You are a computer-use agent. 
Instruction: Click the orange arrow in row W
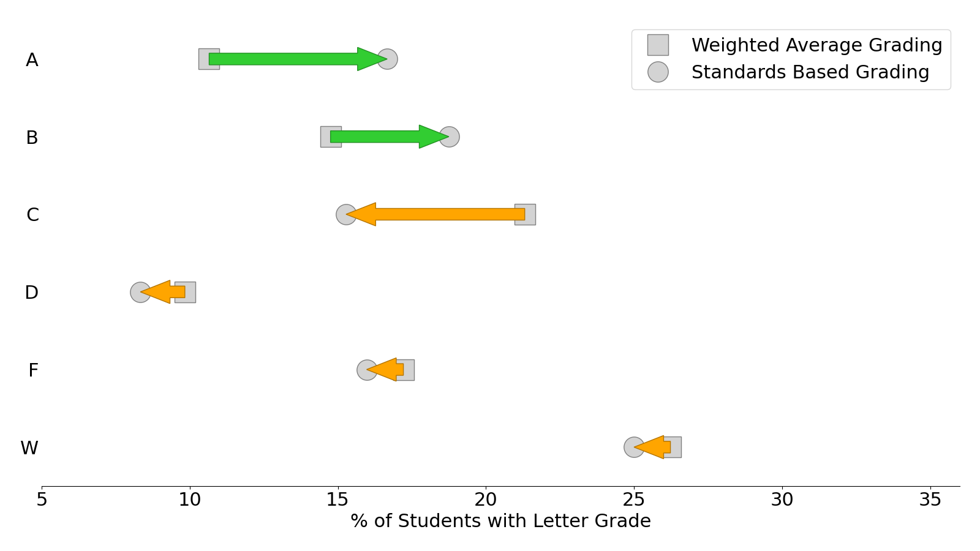click(x=654, y=448)
